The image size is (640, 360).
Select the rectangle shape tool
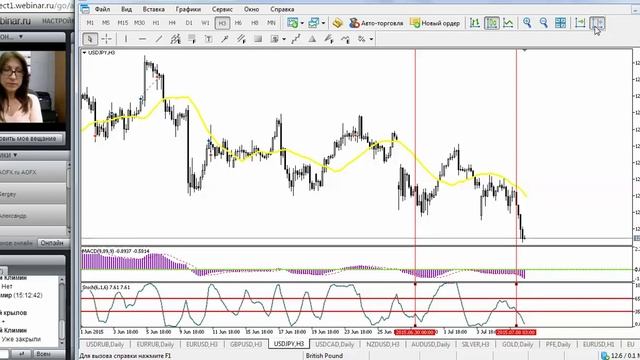pyautogui.click(x=258, y=39)
